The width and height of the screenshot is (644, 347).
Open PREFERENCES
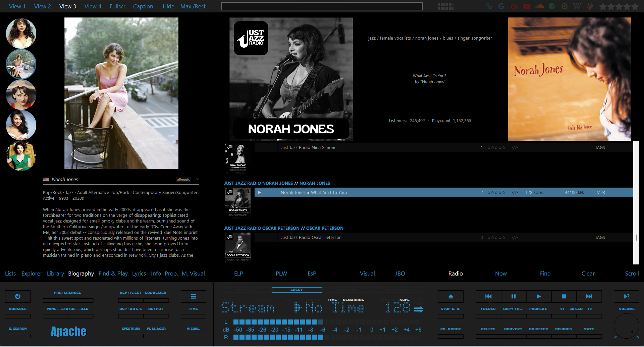click(67, 293)
